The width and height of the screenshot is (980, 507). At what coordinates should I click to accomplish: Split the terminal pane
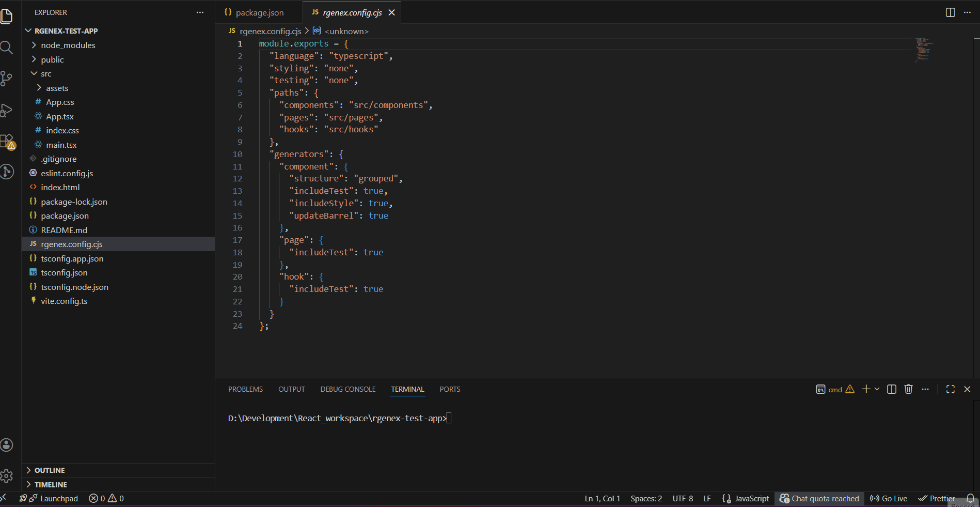[x=892, y=389]
